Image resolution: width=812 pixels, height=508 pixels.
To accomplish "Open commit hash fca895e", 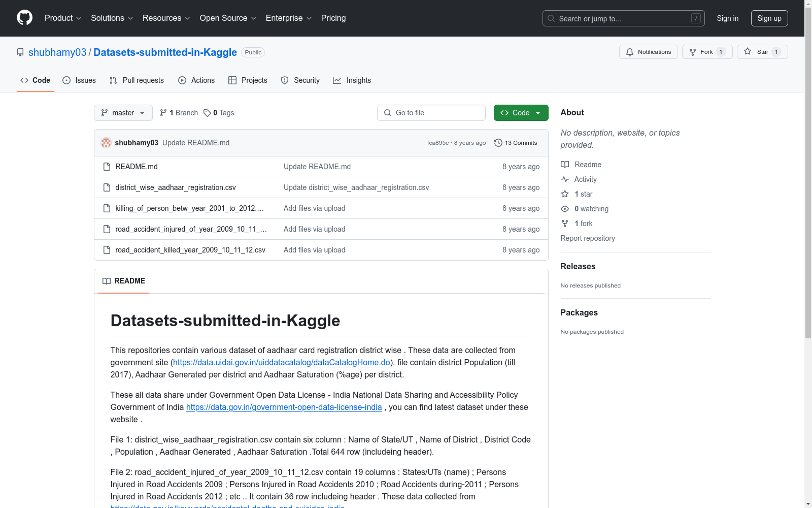I will (438, 143).
